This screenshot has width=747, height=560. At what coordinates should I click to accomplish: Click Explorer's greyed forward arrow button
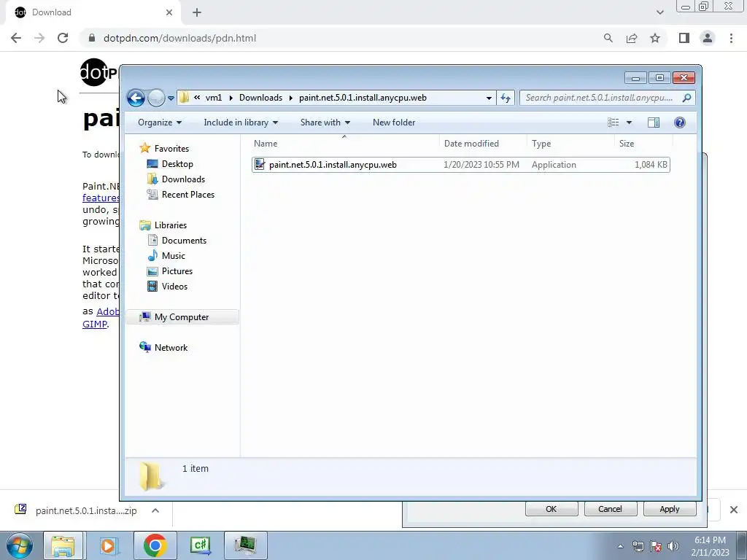pyautogui.click(x=156, y=98)
